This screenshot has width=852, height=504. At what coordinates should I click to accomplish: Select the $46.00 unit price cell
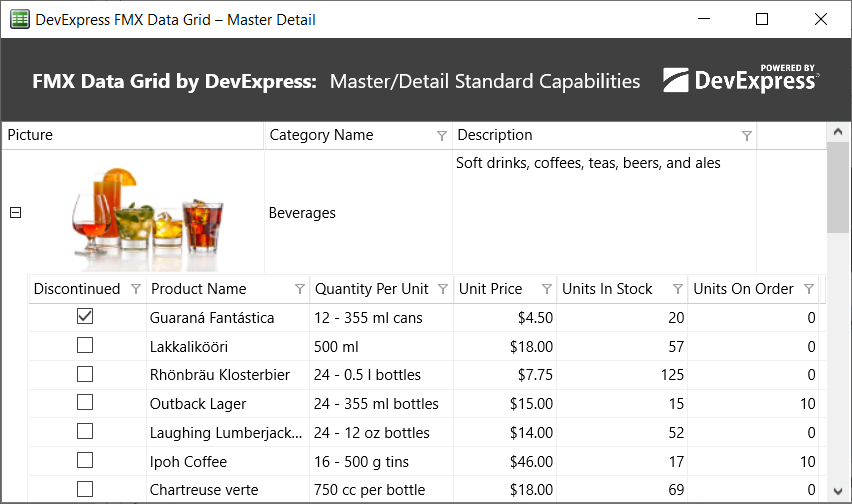point(505,462)
